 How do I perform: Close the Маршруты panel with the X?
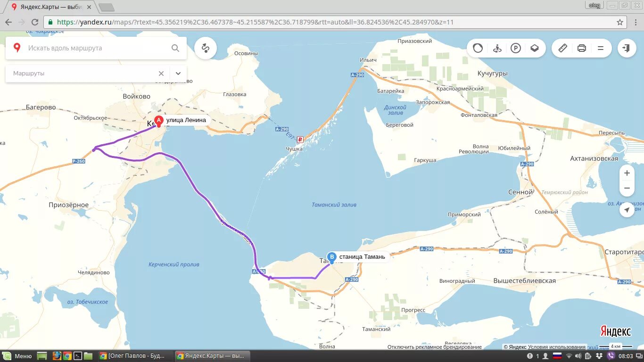pos(161,74)
